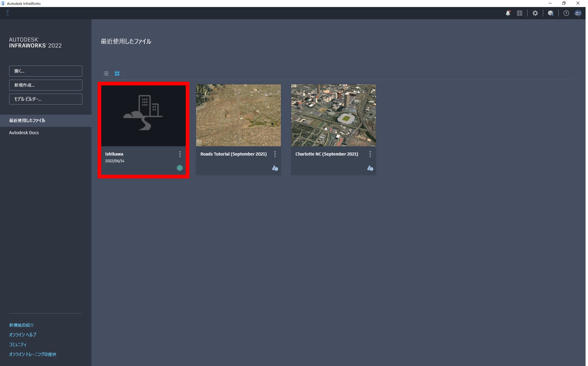Open the 新機能の紹介 link
The height and width of the screenshot is (366, 588).
(21, 326)
